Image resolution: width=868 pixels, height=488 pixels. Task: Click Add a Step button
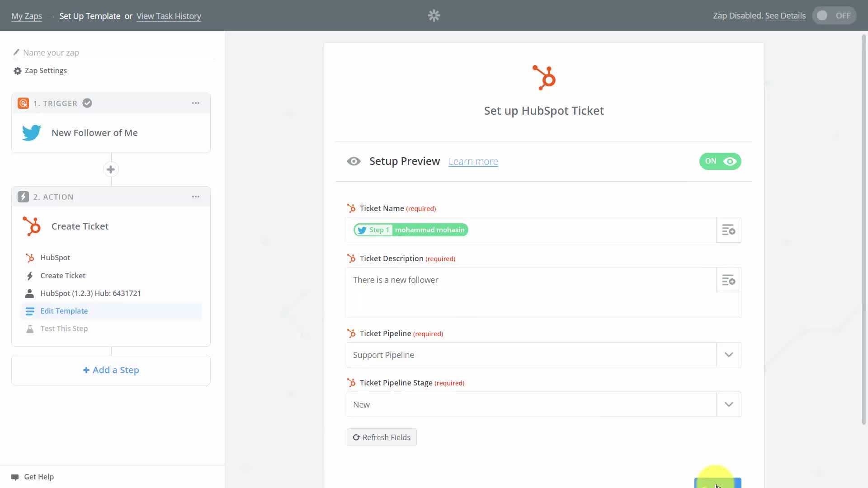coord(111,370)
